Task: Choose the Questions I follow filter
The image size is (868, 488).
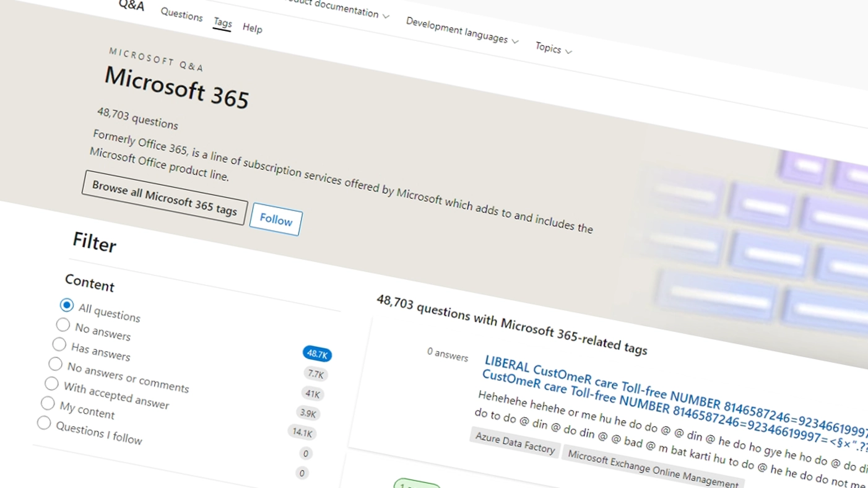Action: pos(44,423)
